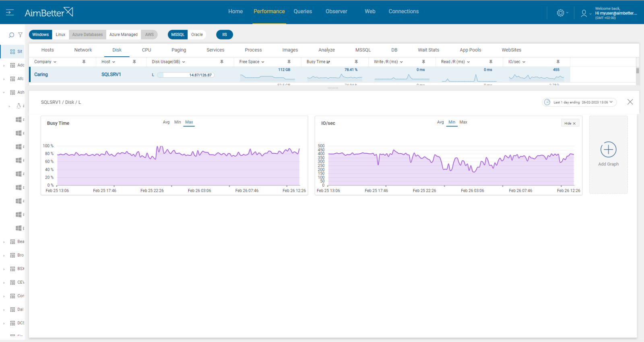Open the IO/sec column dropdown
Viewport: 644px width, 342px height.
(524, 62)
